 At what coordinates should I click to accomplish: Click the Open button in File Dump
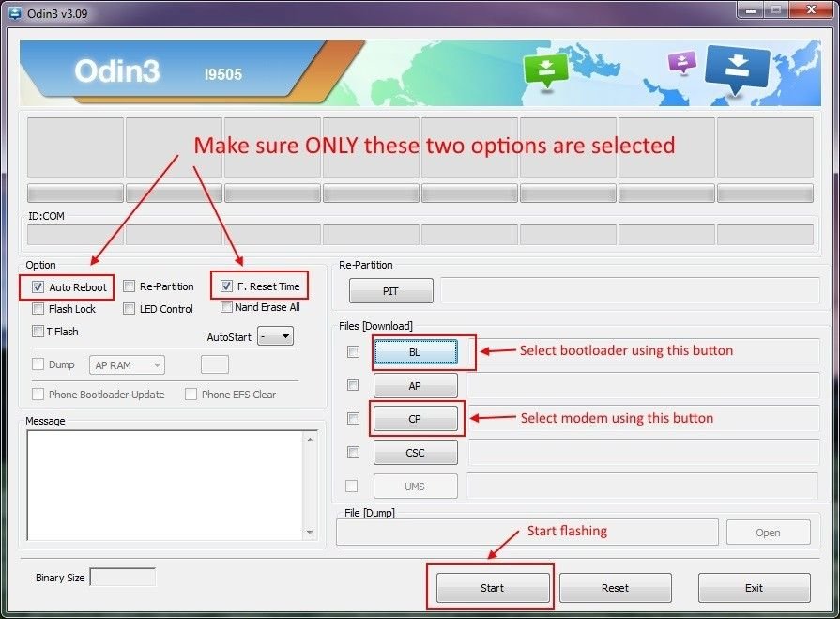[x=769, y=533]
